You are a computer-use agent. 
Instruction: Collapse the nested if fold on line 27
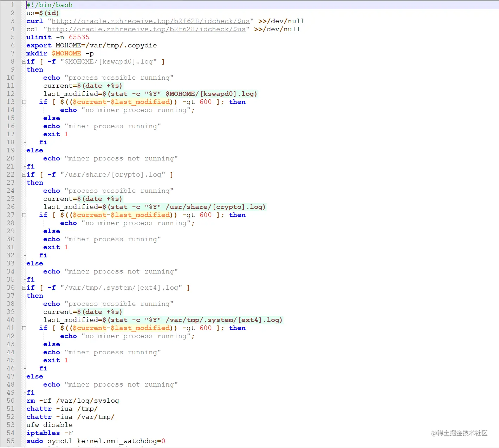[x=24, y=215]
